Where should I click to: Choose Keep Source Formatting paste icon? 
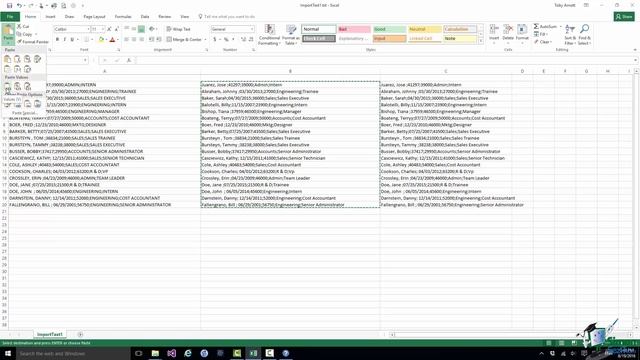click(38, 59)
